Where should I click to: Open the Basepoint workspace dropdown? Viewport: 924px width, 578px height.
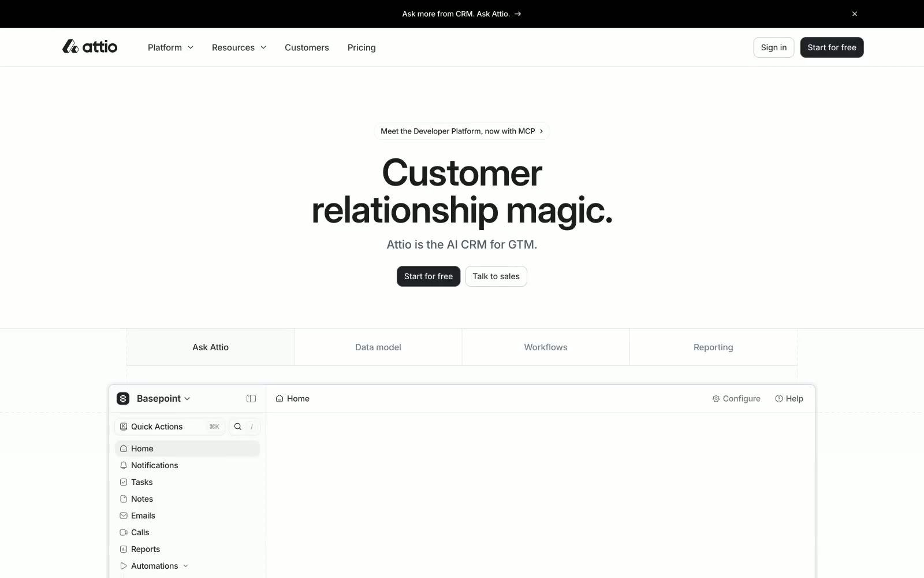163,398
